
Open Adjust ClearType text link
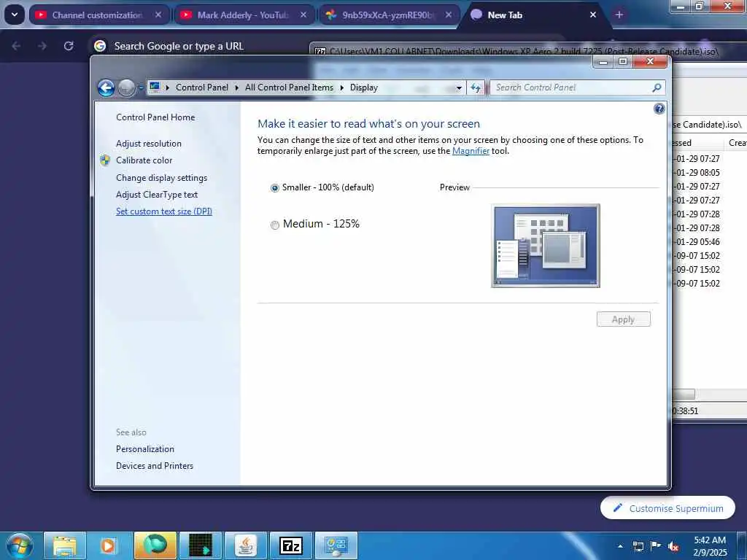coord(157,195)
